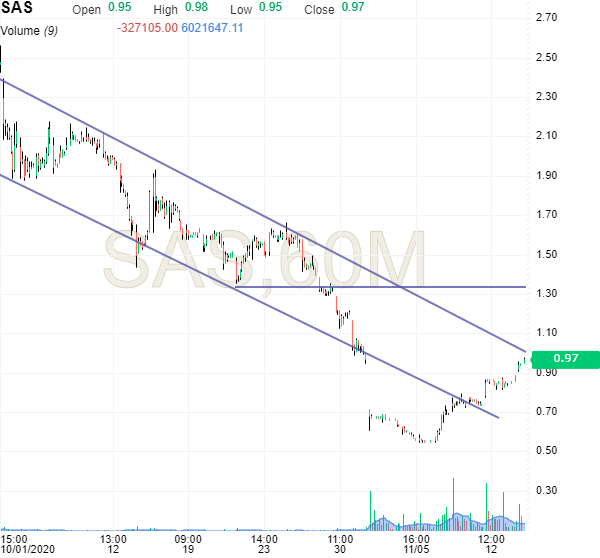Click the 14:00 23 time axis label
This screenshot has width=600, height=558.
click(x=264, y=543)
